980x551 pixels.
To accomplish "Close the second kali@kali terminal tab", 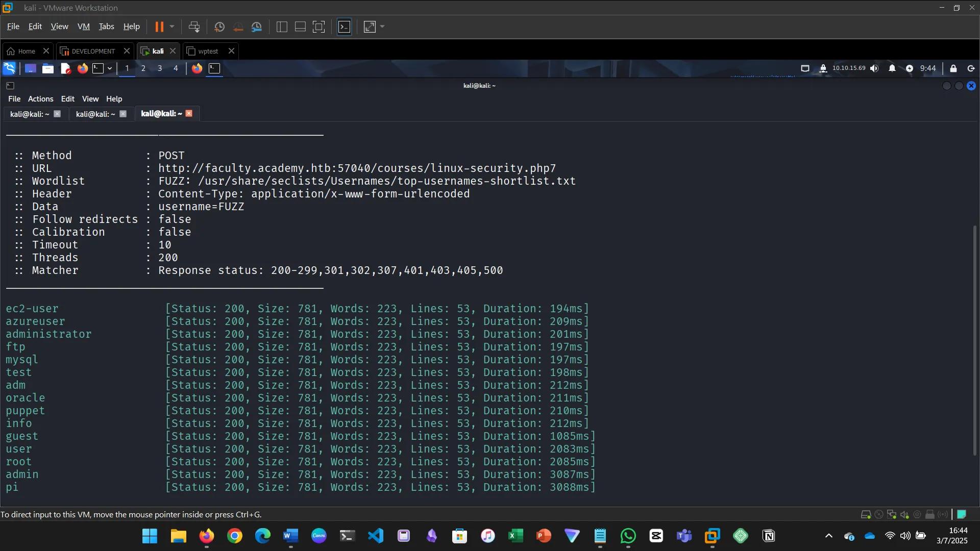I will click(123, 114).
